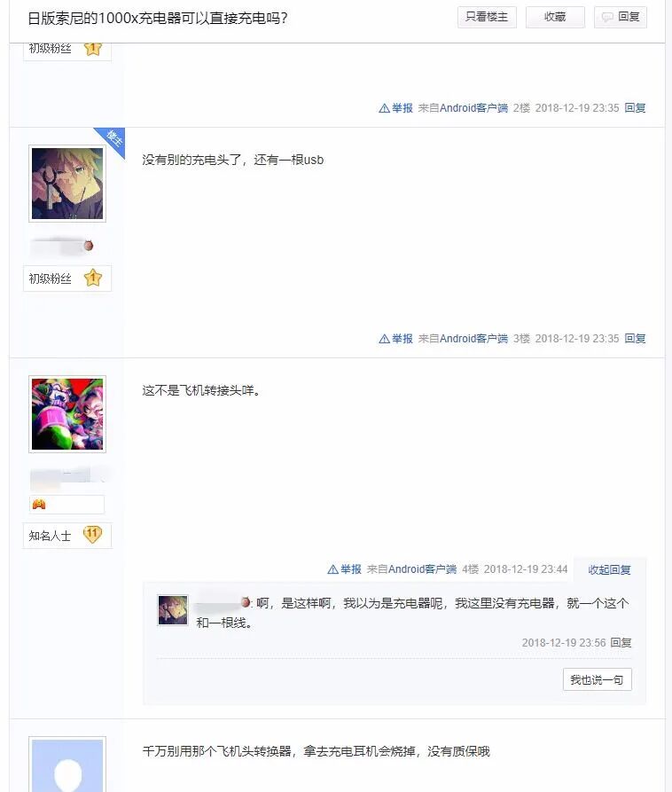Report the 2楼 post via 举报

(x=395, y=108)
